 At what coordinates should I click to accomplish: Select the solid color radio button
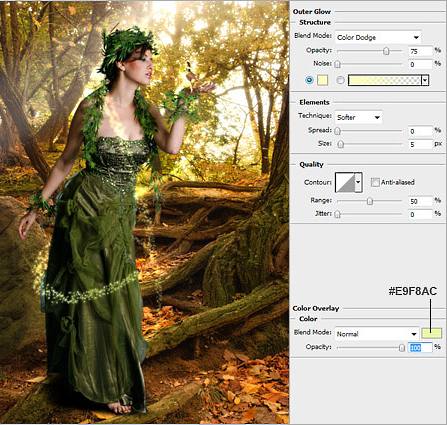coord(309,80)
